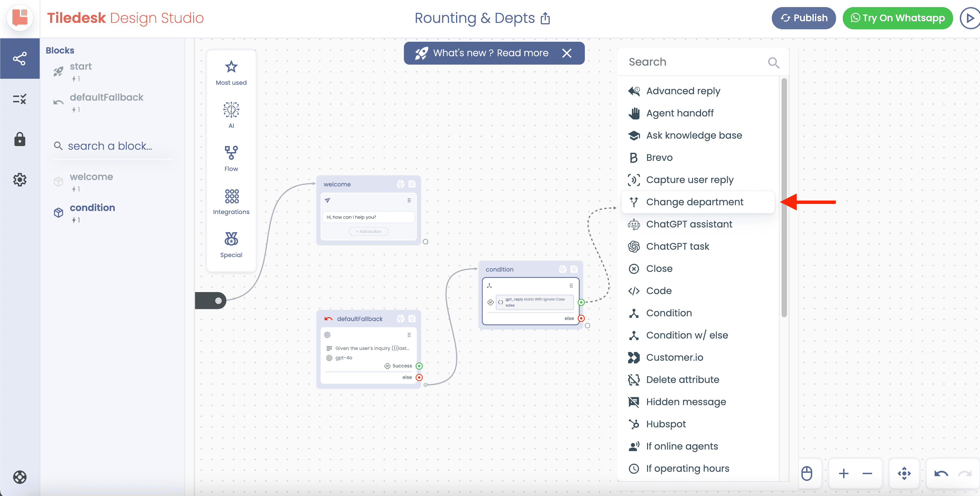Open the Special actions category

pyautogui.click(x=231, y=244)
